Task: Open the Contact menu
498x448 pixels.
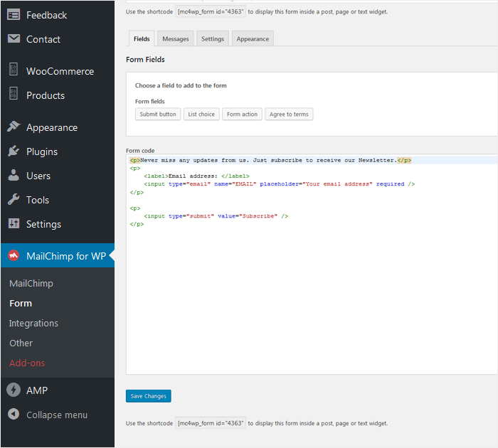Action: tap(43, 39)
